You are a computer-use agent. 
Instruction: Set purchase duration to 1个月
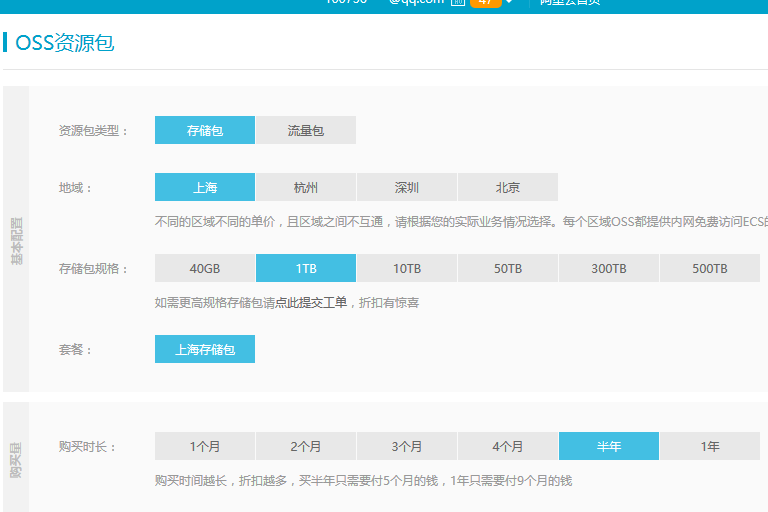(x=205, y=446)
